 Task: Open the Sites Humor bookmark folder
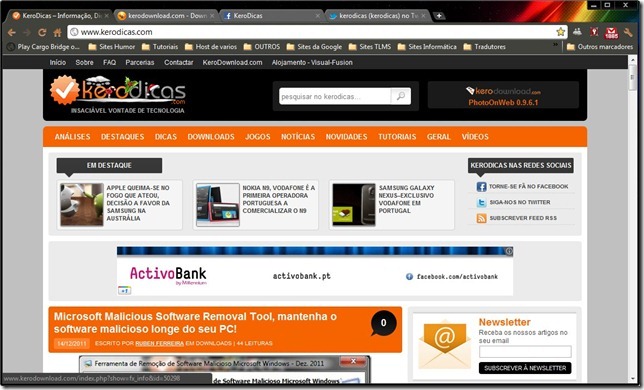point(112,47)
